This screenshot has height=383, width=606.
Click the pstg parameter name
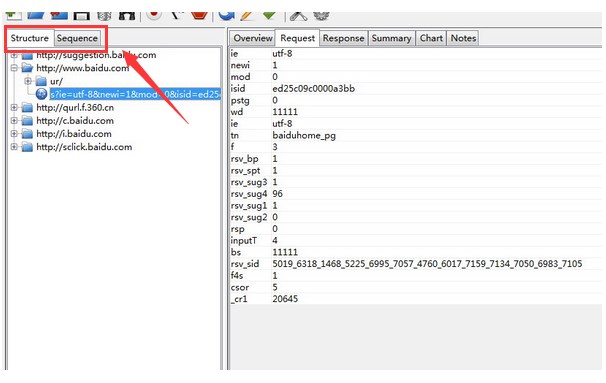240,100
